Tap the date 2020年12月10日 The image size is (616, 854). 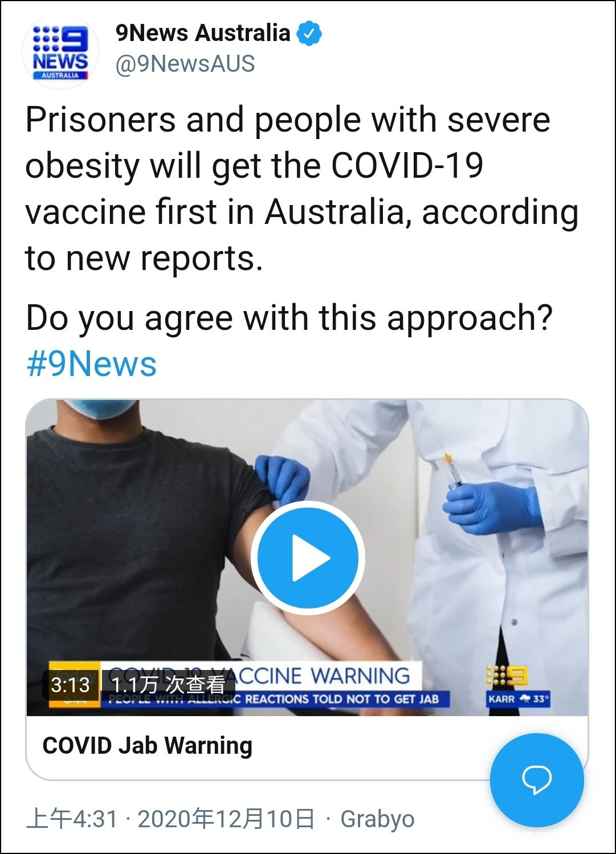[226, 819]
